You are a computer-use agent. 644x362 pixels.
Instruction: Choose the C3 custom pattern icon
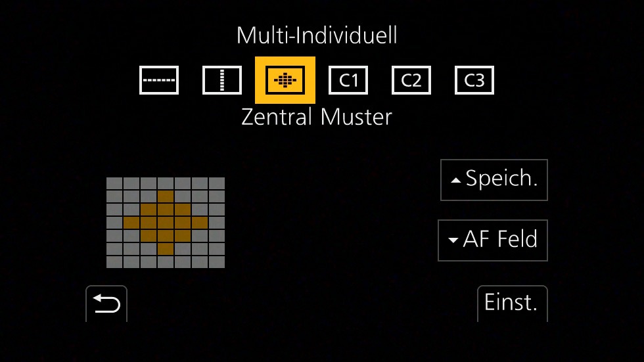[x=474, y=80]
